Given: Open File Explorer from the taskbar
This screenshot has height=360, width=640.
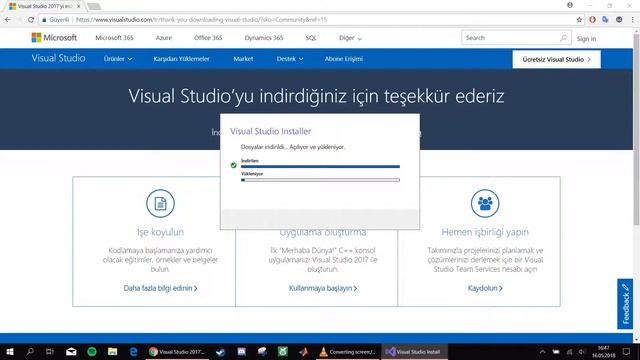Looking at the screenshot, I should coord(113,351).
